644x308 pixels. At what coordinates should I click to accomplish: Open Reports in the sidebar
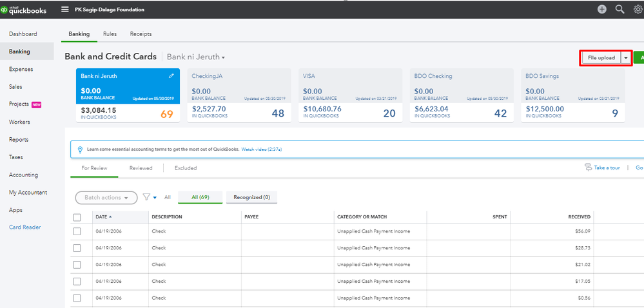point(19,140)
